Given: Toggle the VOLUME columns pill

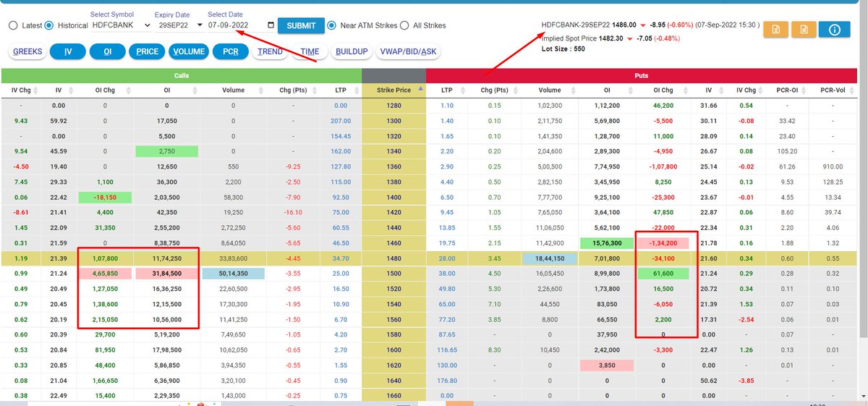Looking at the screenshot, I should click(189, 52).
